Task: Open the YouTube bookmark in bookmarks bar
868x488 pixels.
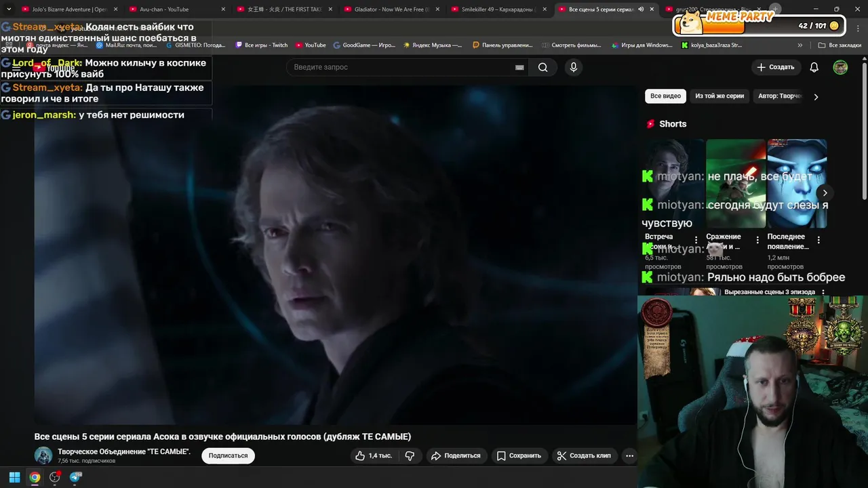Action: 311,45
